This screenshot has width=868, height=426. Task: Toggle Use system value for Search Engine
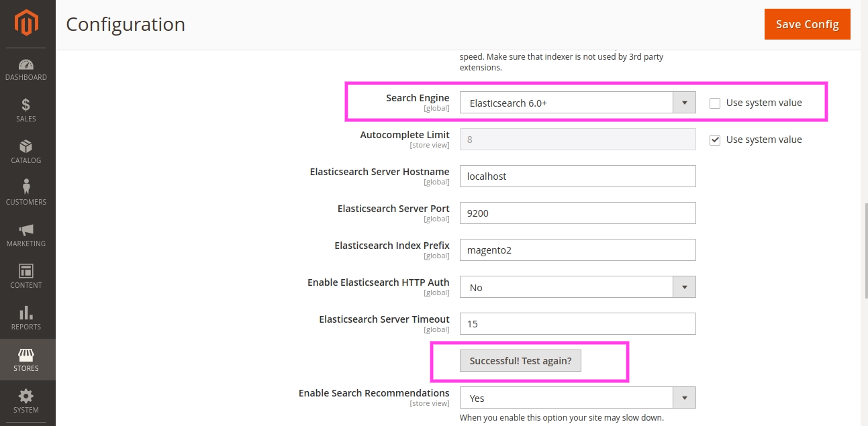(715, 103)
